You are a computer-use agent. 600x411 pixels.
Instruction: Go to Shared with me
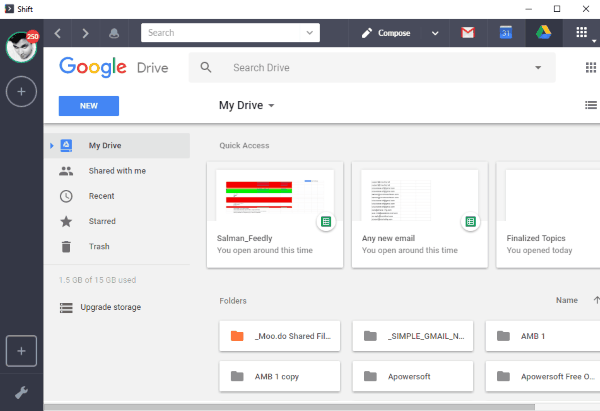116,171
